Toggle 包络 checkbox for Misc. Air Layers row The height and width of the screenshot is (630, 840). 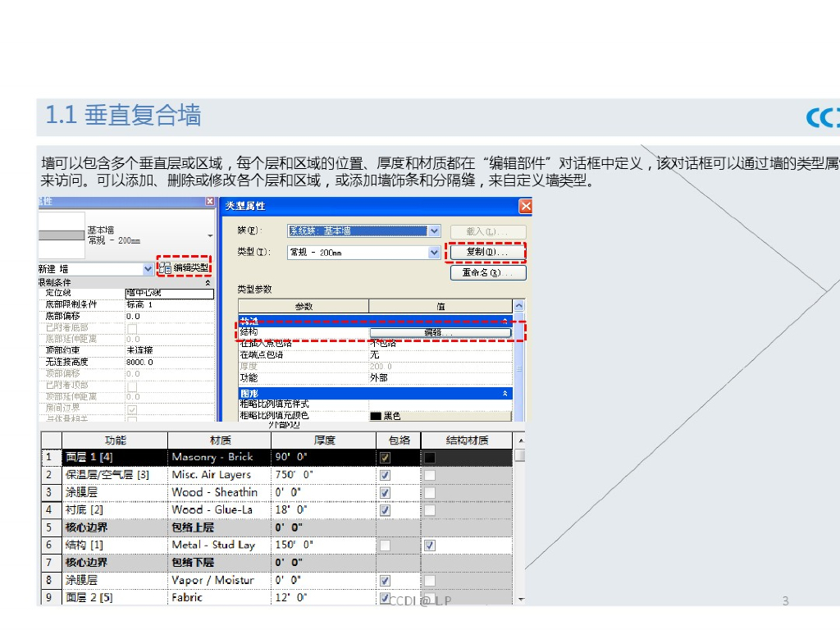(385, 475)
